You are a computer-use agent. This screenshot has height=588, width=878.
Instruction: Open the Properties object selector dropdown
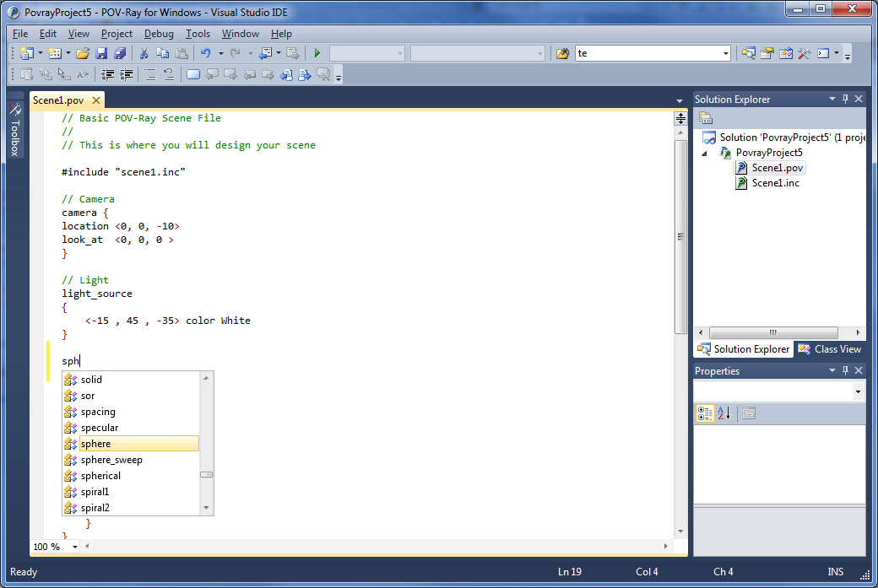pyautogui.click(x=858, y=392)
